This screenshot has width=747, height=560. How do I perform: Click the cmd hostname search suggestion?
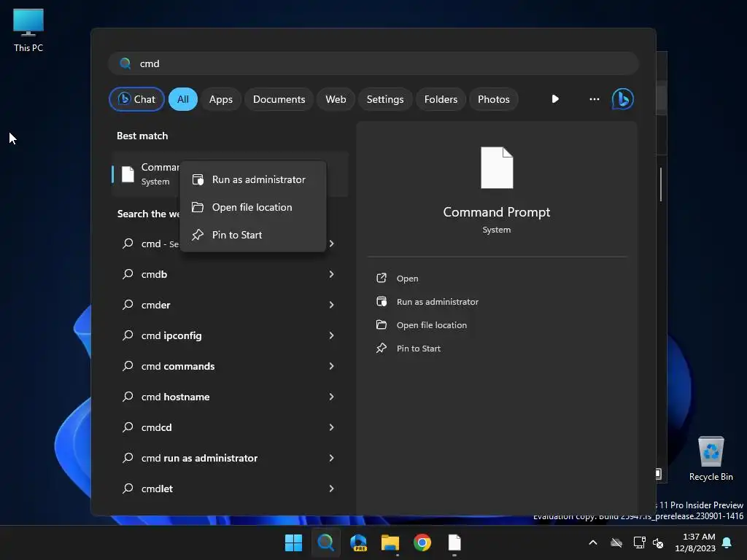[x=219, y=397]
